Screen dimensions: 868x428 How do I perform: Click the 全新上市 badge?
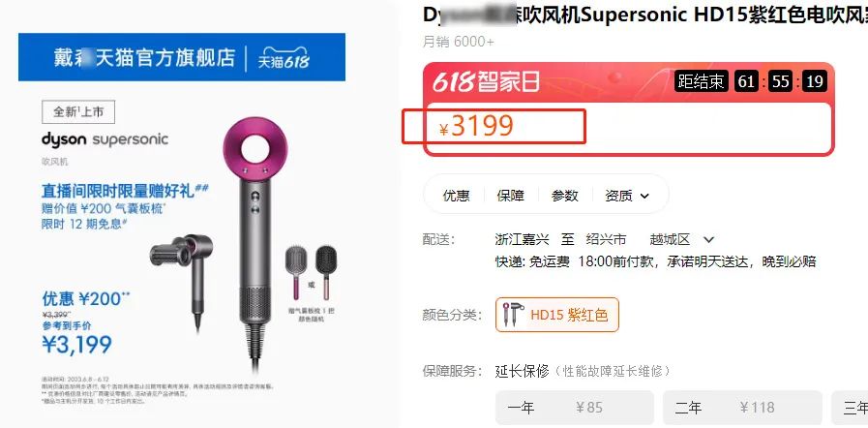(x=78, y=112)
